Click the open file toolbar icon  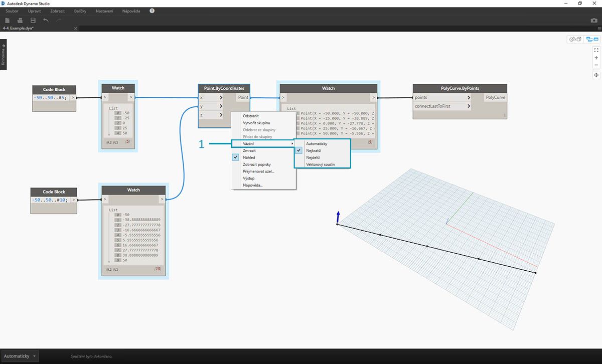point(20,20)
